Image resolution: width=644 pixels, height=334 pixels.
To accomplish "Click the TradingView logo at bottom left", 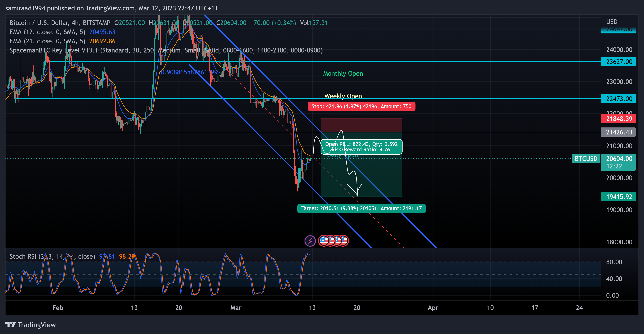I will pos(31,324).
